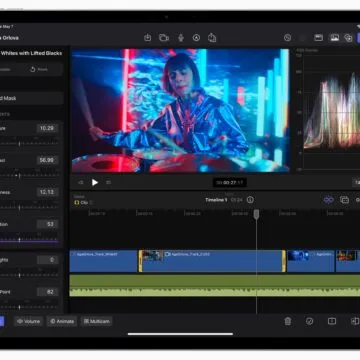Tap the split clip icon in bottom bar
360x360 pixels.
click(332, 321)
